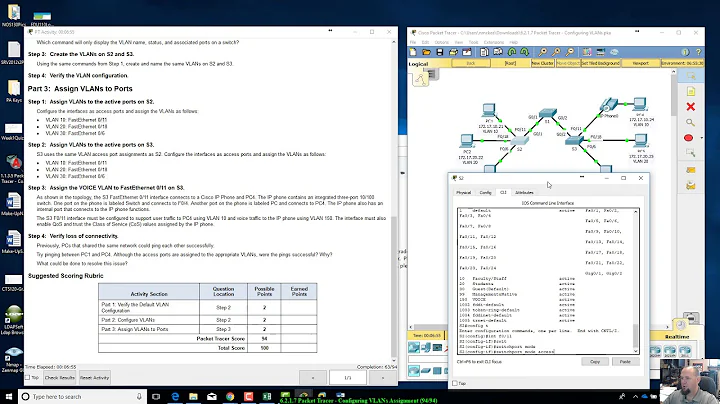Click the Reset Activity button
Image resolution: width=720 pixels, height=404 pixels.
(95, 378)
